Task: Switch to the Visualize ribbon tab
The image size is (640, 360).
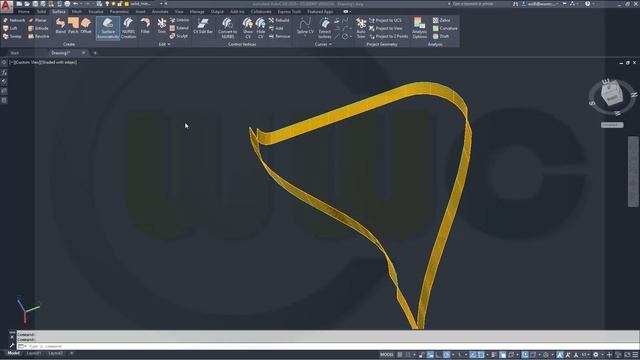Action: [96, 11]
